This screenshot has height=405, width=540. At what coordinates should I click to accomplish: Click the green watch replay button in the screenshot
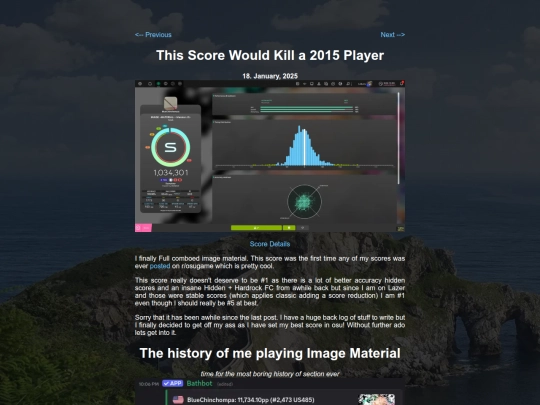coord(256,228)
